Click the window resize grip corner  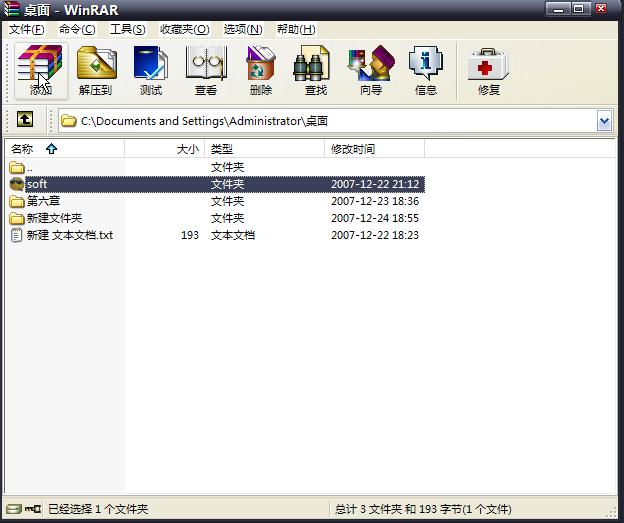point(612,513)
